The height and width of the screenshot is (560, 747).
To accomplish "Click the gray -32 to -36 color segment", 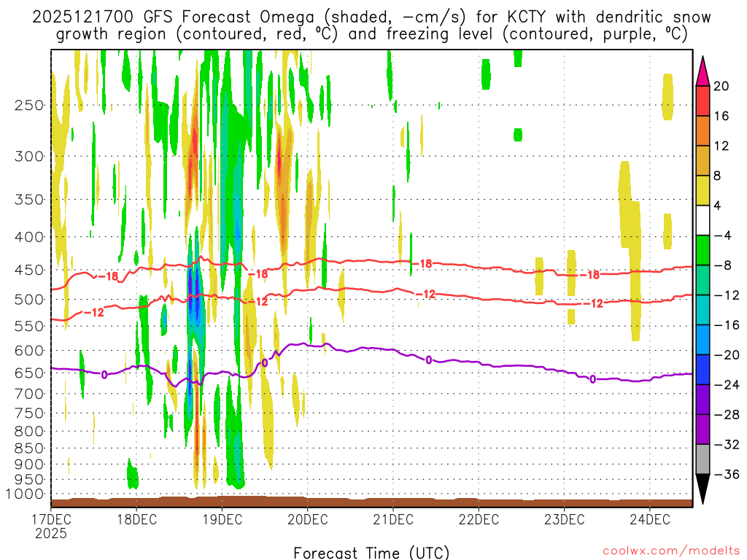I will (x=703, y=459).
